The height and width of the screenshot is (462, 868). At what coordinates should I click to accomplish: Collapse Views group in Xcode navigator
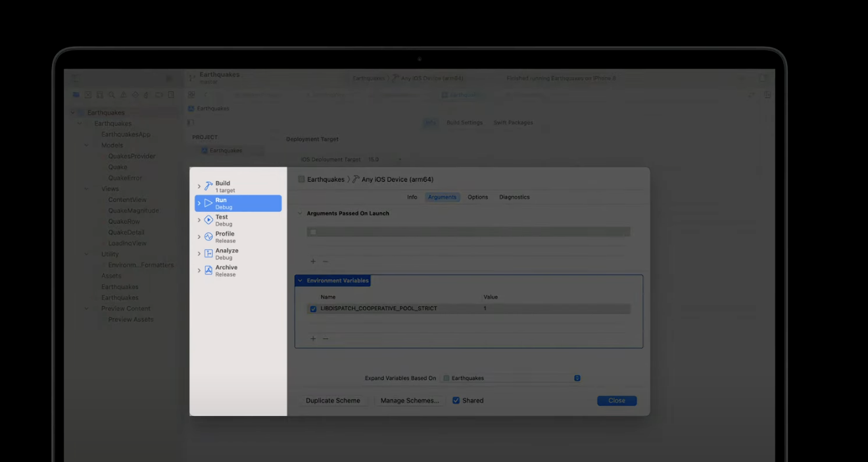pyautogui.click(x=86, y=189)
